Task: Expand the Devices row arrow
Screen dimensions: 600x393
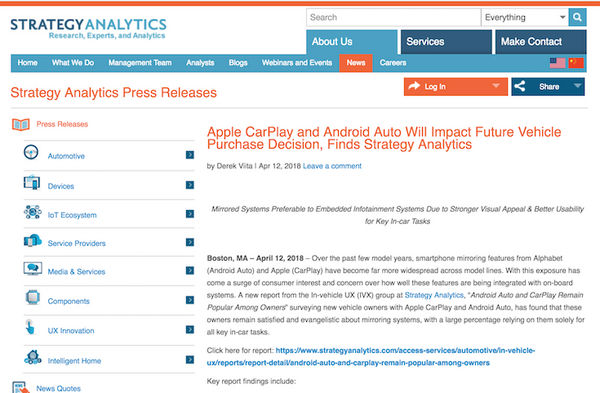Action: [190, 185]
